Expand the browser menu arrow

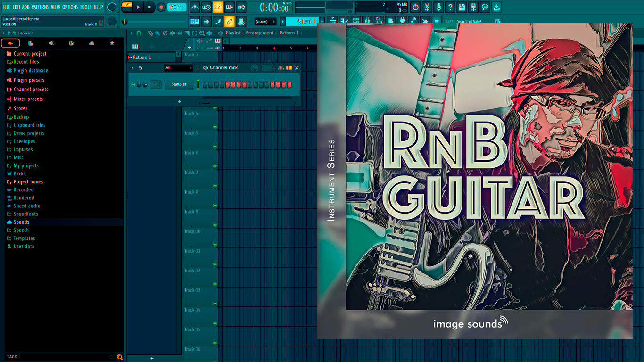(x=4, y=33)
